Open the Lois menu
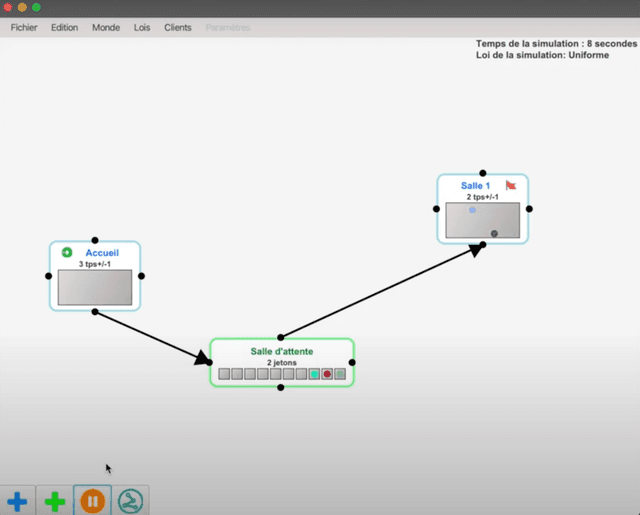 (142, 27)
